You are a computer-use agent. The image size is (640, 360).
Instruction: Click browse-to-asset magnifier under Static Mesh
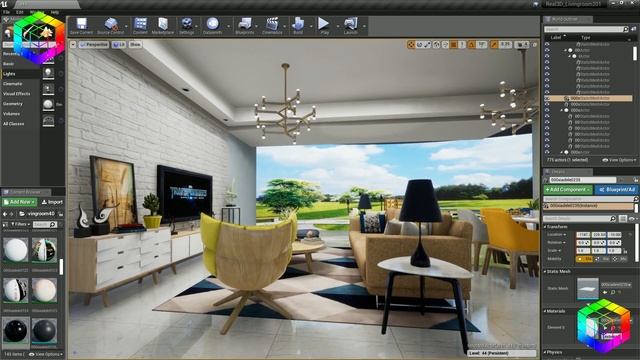[x=613, y=293]
